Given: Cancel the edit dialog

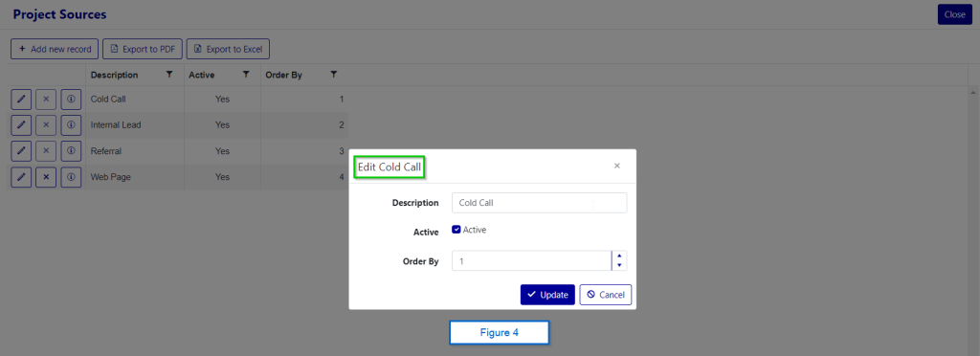Looking at the screenshot, I should click(x=606, y=295).
